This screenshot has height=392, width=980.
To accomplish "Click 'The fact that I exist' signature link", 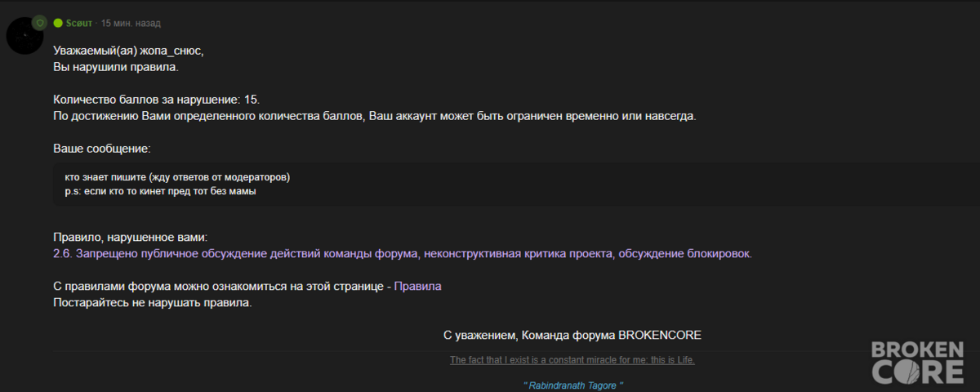I will pos(572,360).
